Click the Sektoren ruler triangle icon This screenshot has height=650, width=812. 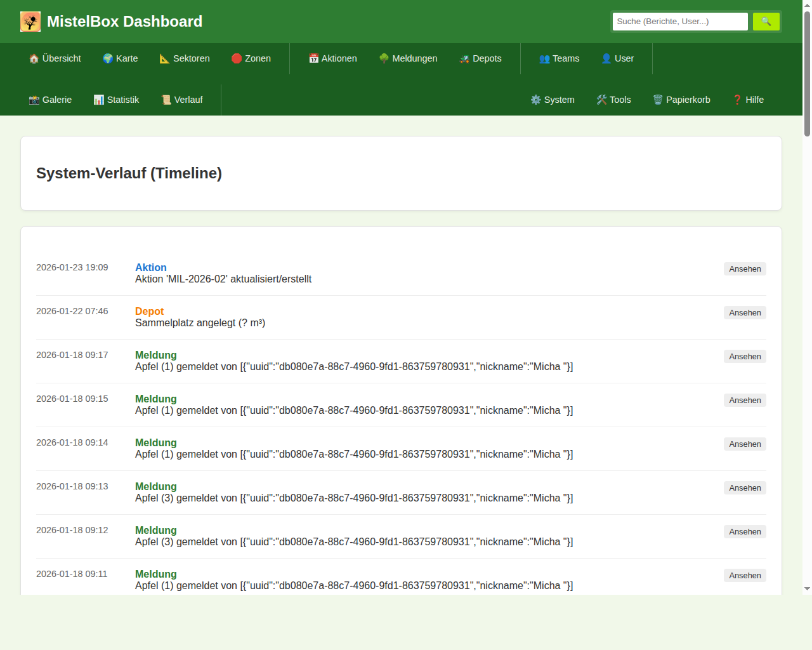click(164, 58)
